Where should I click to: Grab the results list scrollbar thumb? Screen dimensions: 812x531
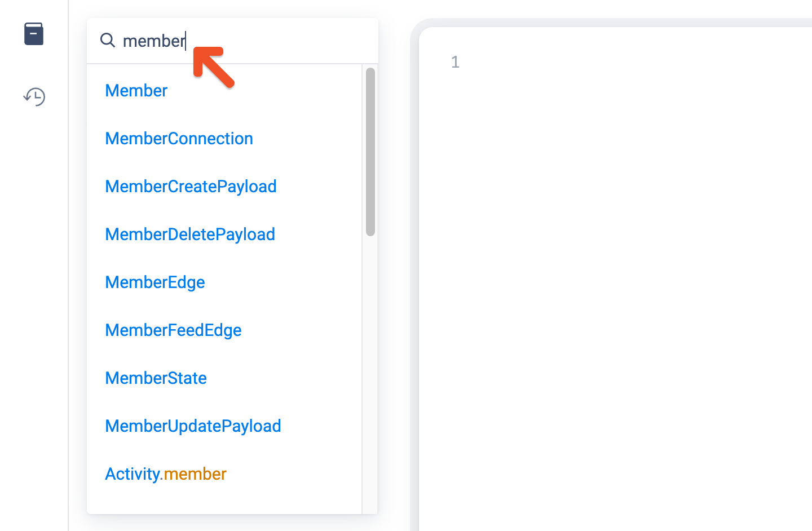click(370, 151)
